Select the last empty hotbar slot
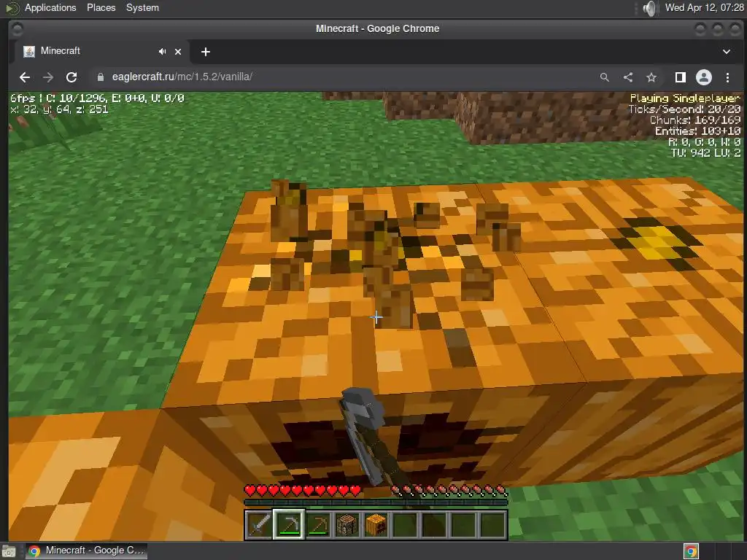Viewport: 747px width, 560px height. (x=492, y=525)
